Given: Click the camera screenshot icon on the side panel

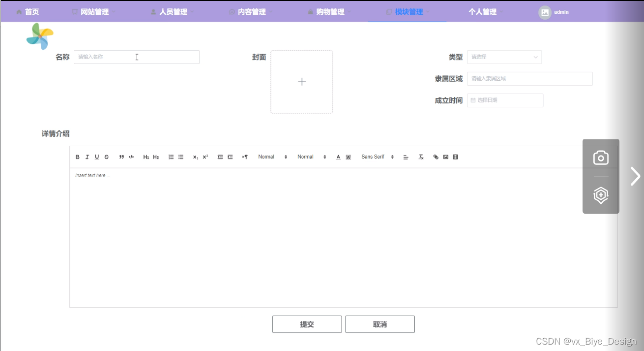Looking at the screenshot, I should 601,158.
